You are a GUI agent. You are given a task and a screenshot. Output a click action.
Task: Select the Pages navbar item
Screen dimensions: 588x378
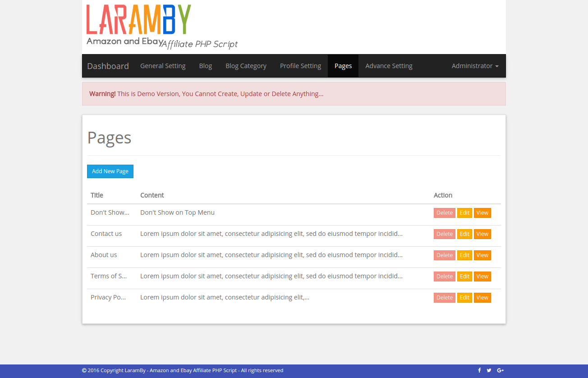tap(343, 66)
